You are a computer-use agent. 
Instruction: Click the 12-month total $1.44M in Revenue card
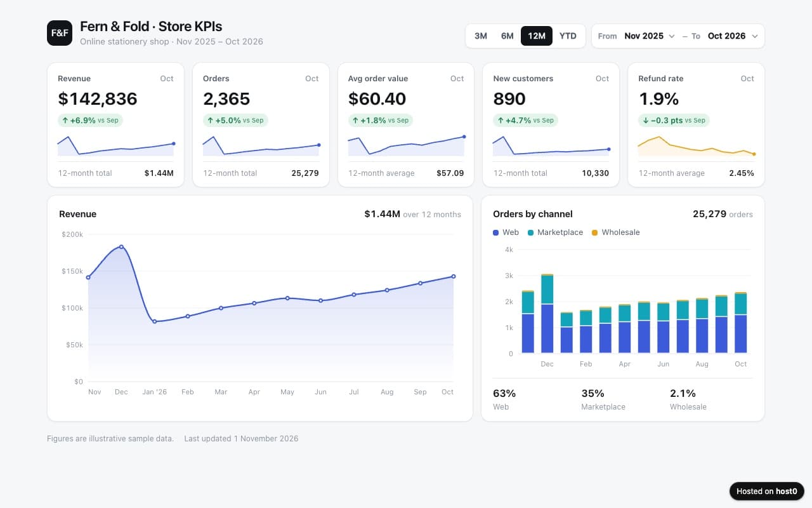pos(159,173)
